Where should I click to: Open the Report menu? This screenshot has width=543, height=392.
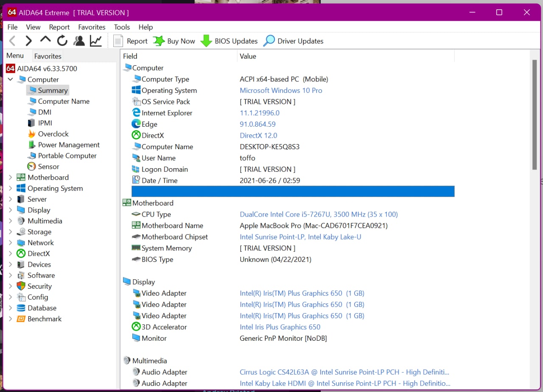click(x=59, y=27)
